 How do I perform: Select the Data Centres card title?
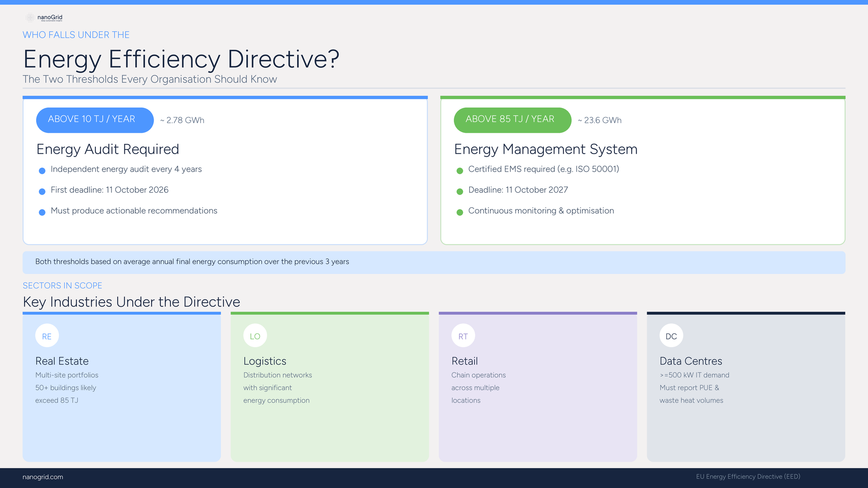(x=690, y=361)
